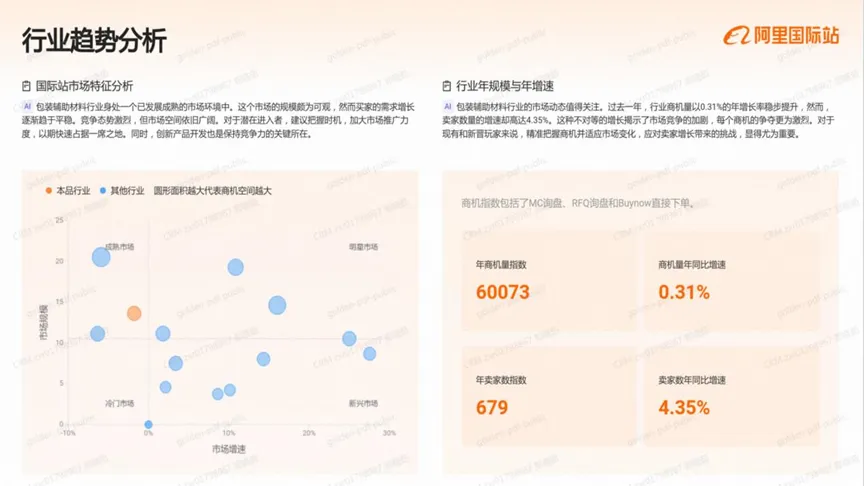Select the tiny blue bubble on the 0% axis
The image size is (864, 486).
pos(148,424)
